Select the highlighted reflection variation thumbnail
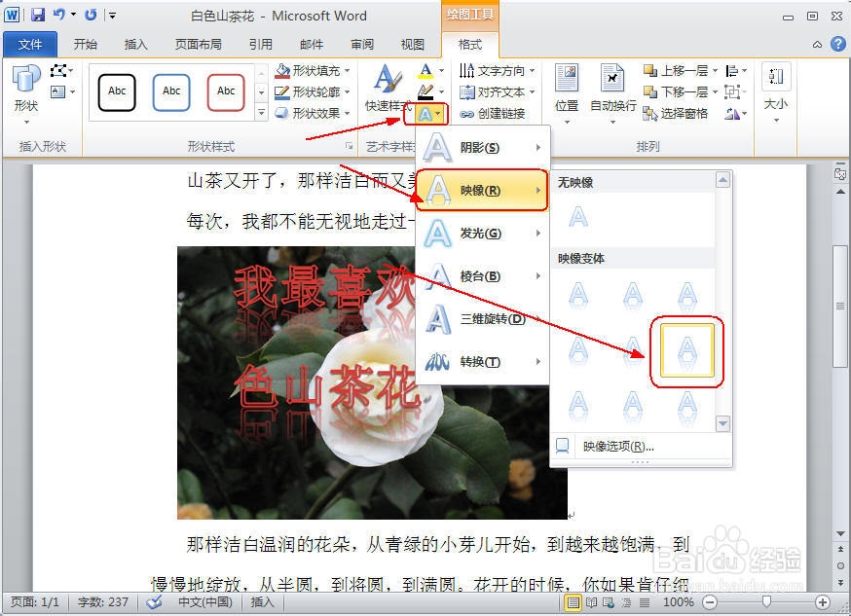The image size is (851, 616). pyautogui.click(x=687, y=350)
